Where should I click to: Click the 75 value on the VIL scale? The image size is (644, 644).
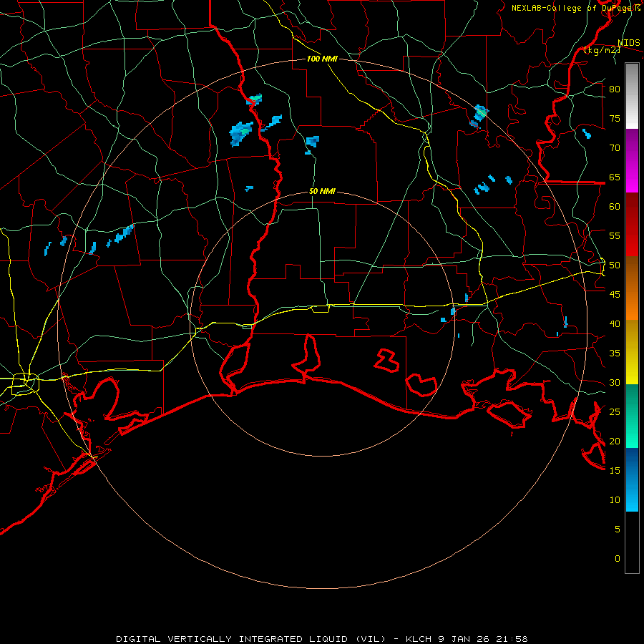click(x=615, y=119)
